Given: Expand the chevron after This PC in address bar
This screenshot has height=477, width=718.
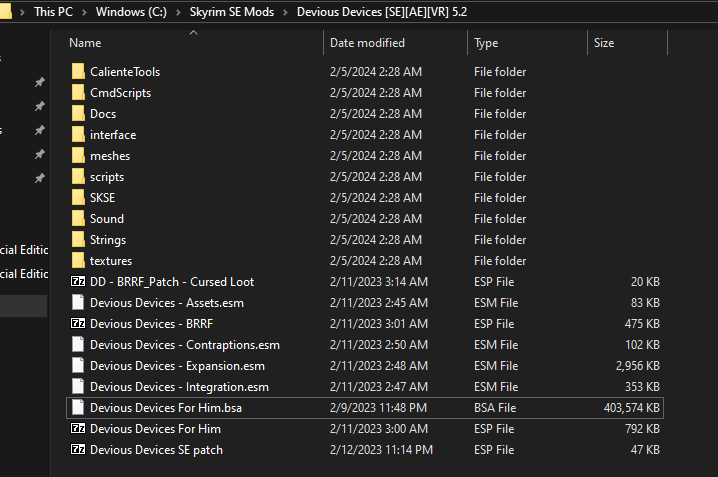Looking at the screenshot, I should [84, 12].
